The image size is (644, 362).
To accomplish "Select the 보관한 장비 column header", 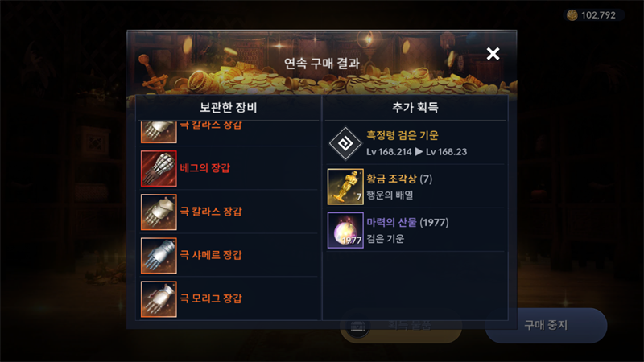I will pos(229,108).
